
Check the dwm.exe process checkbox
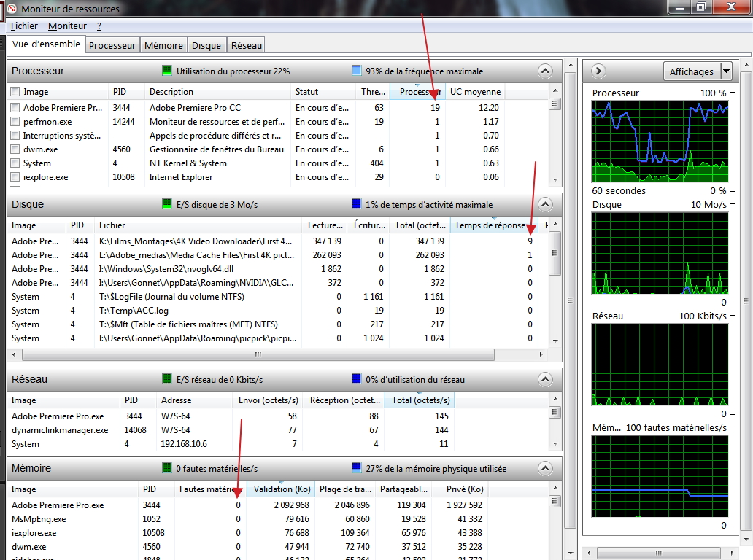pyautogui.click(x=15, y=149)
